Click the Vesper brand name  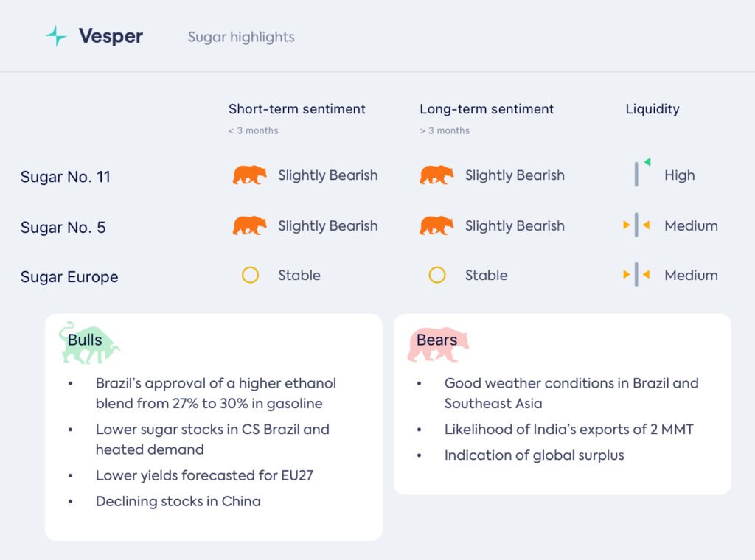point(111,36)
